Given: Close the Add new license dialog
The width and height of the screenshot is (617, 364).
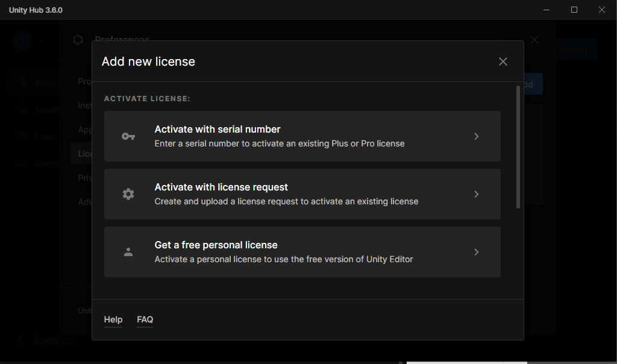Looking at the screenshot, I should click(x=503, y=61).
